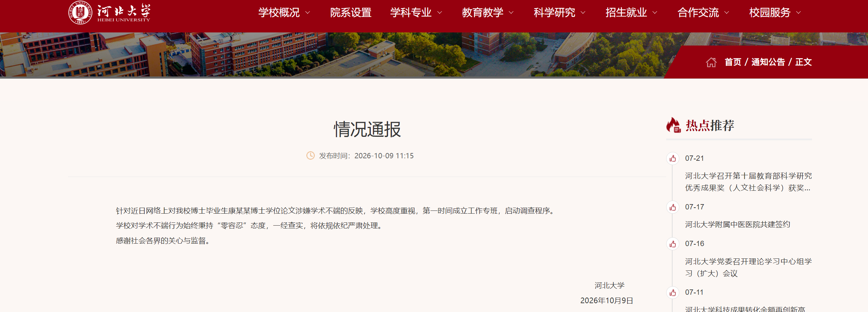Expand the 招生就业 dropdown arrow
The image size is (868, 312).
[x=655, y=13]
